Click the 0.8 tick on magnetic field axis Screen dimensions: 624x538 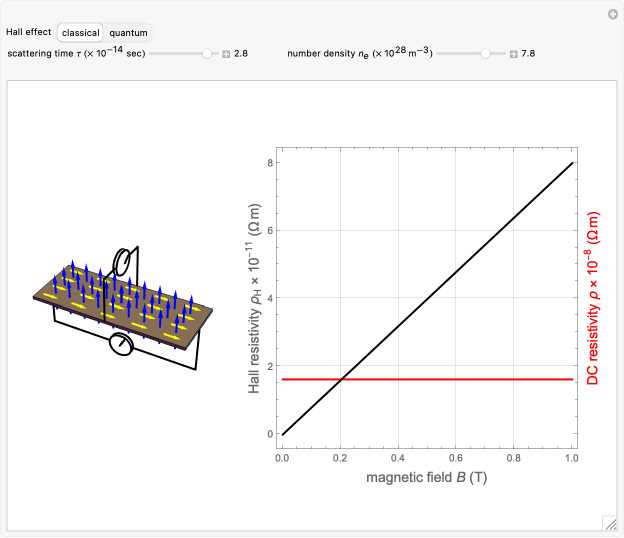[x=513, y=458]
